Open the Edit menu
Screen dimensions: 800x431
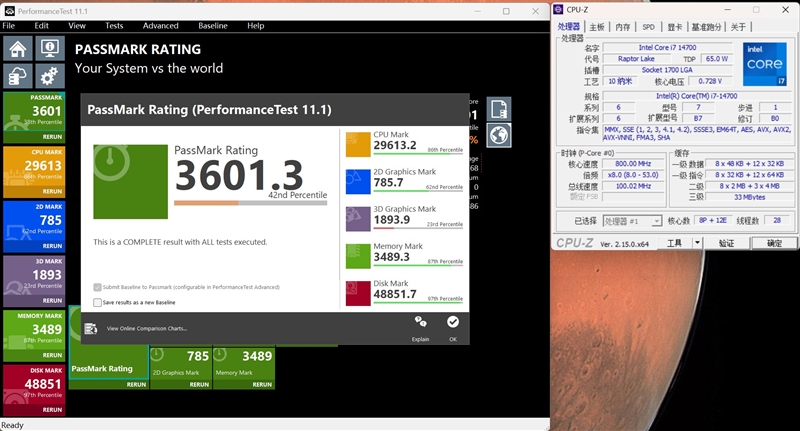41,26
